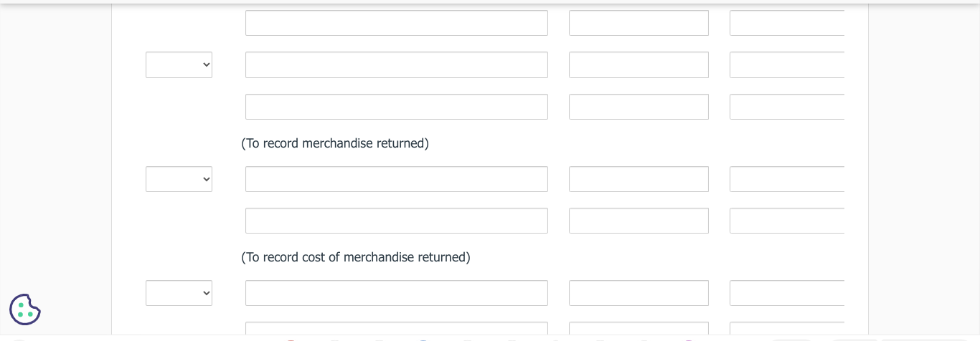Click the topmost middle-column amount field
Image resolution: width=980 pixels, height=341 pixels.
pyautogui.click(x=639, y=23)
